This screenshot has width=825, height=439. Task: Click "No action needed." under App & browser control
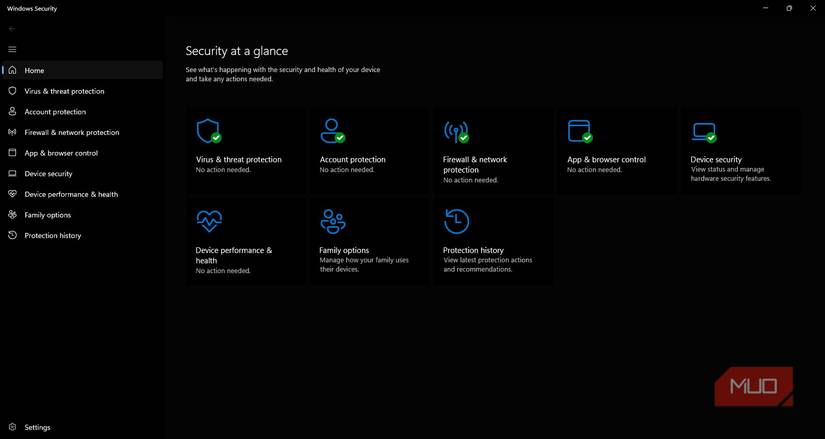(595, 170)
